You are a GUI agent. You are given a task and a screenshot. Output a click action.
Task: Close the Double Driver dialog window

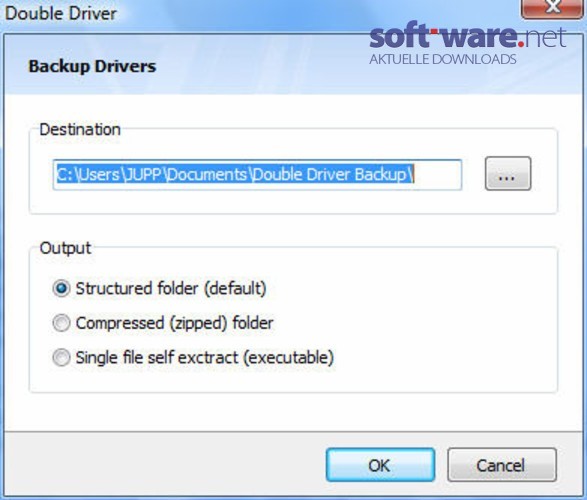[x=553, y=7]
